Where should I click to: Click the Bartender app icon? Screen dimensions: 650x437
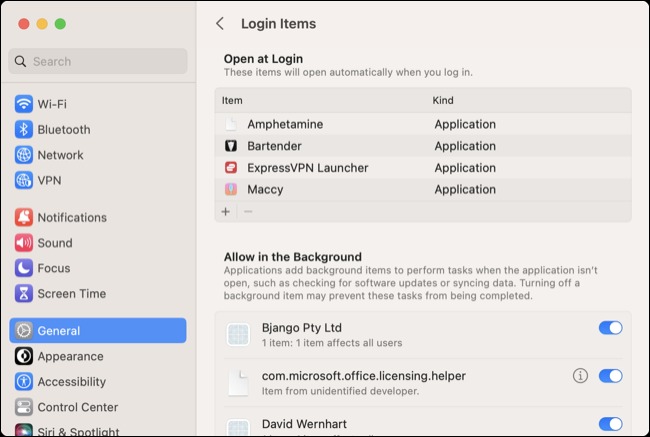click(231, 146)
